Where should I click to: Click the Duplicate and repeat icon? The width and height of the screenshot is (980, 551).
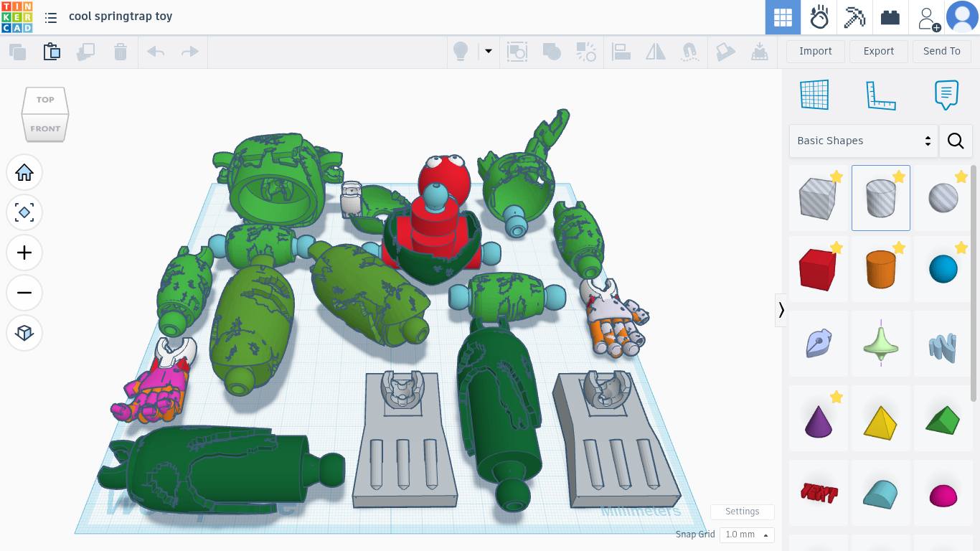click(x=86, y=52)
